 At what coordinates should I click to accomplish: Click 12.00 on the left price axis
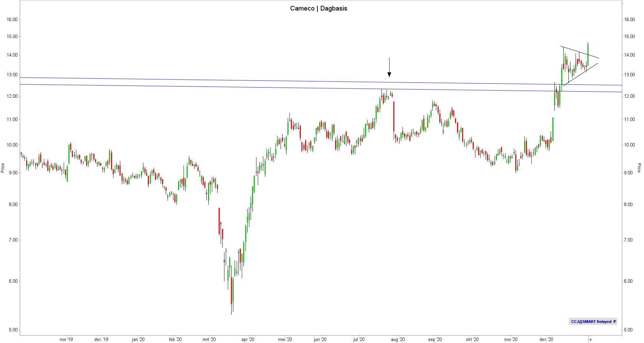(12, 96)
